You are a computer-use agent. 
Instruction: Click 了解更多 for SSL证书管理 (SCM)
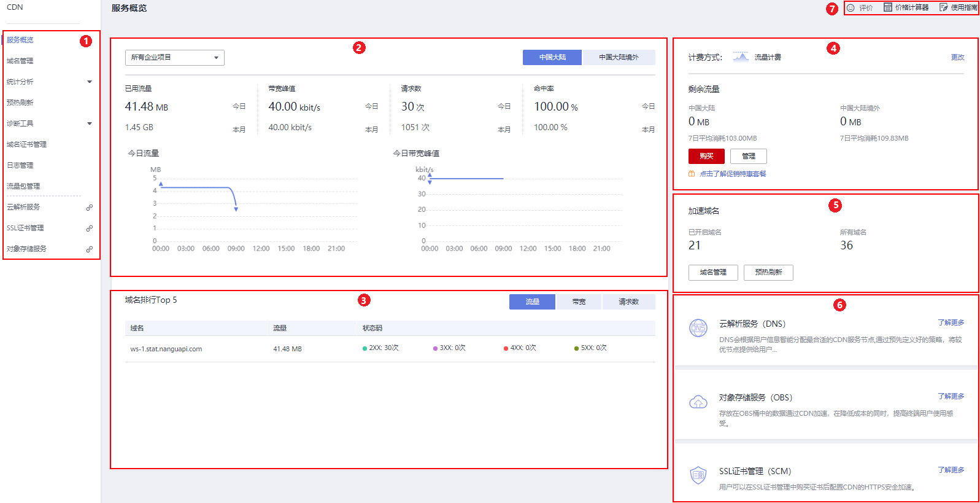[x=951, y=470]
